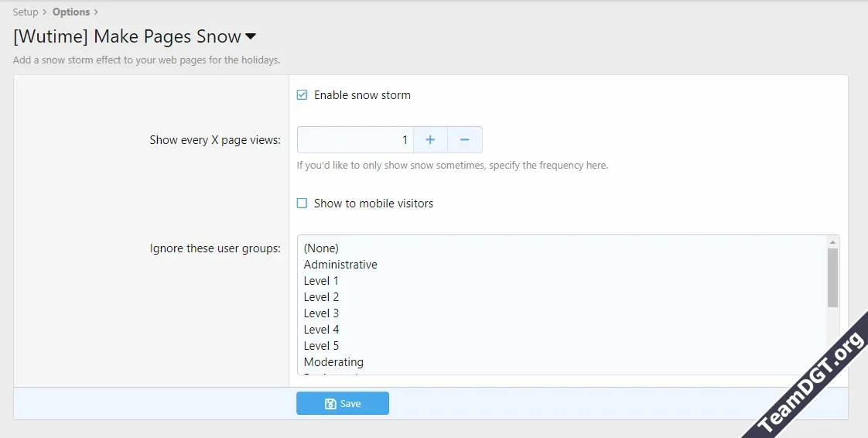Select Level 1 user group

coord(321,280)
